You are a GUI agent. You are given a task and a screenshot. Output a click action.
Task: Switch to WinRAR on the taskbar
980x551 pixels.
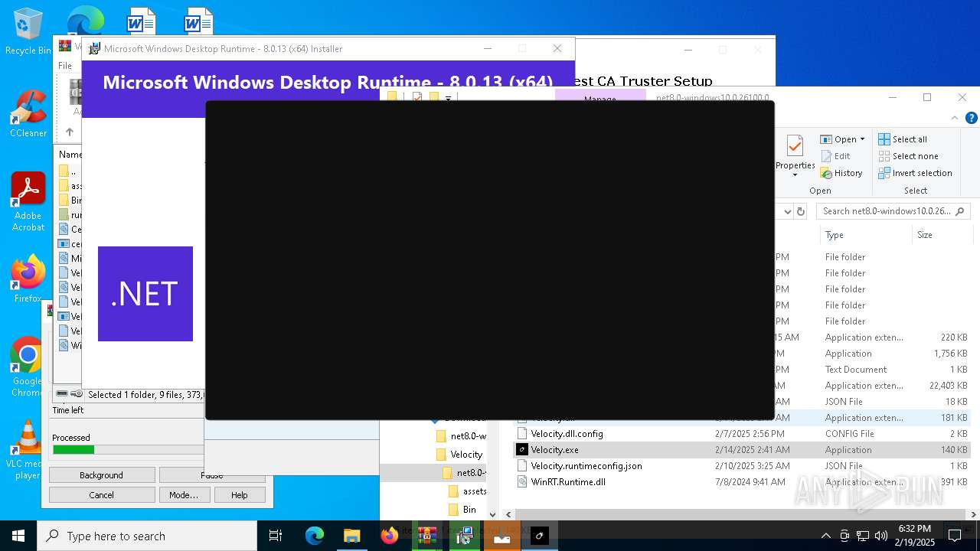426,536
